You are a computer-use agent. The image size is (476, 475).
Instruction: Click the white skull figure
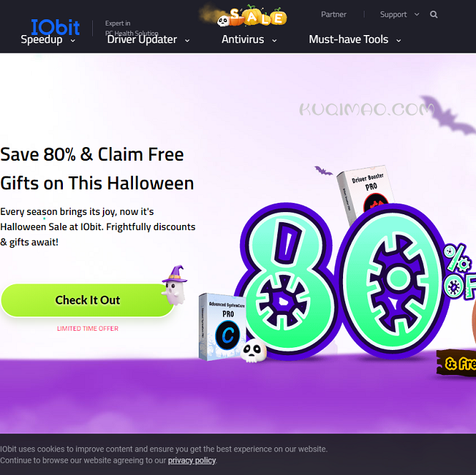coord(254,350)
